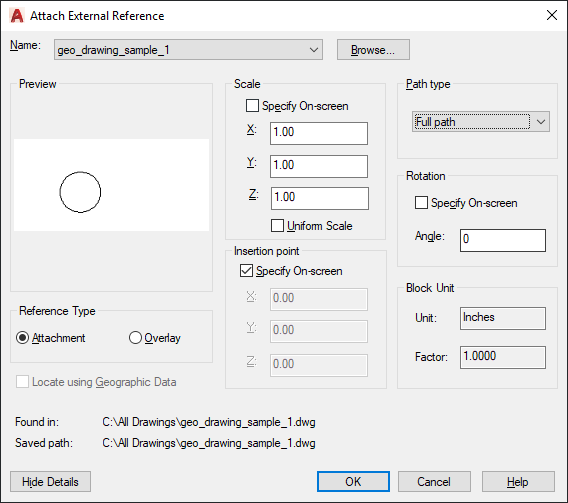Uncheck Insertion point Specify On-screen

(x=246, y=271)
